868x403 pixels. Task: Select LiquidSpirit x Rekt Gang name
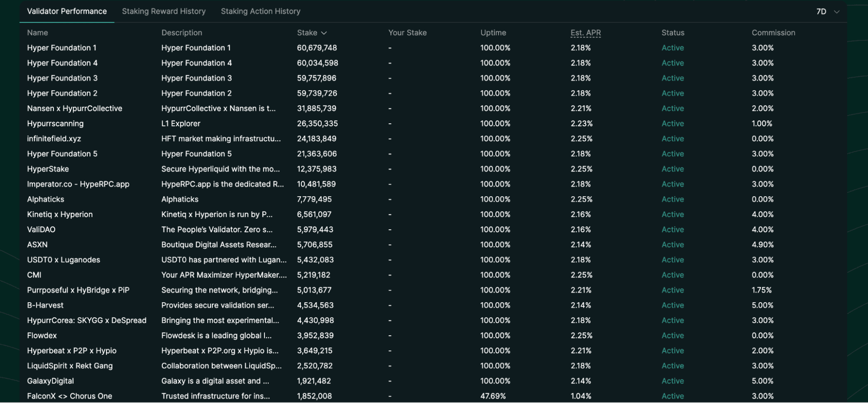(x=70, y=366)
